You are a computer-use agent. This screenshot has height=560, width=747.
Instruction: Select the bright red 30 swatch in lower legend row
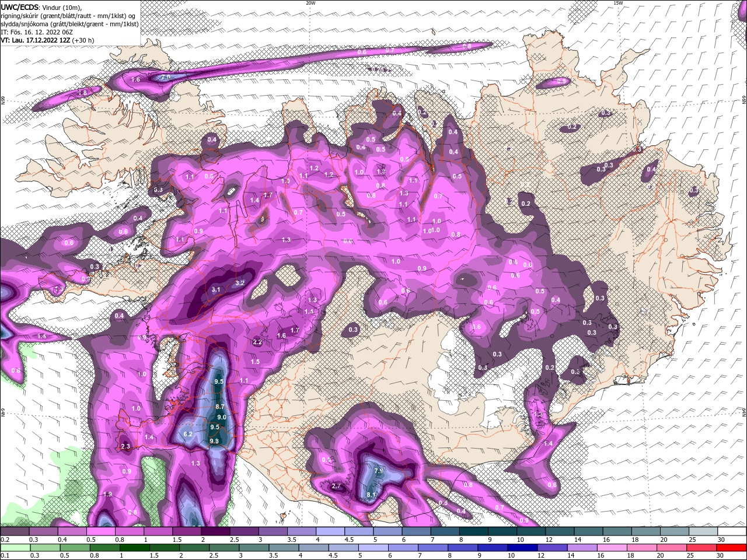pos(732,548)
